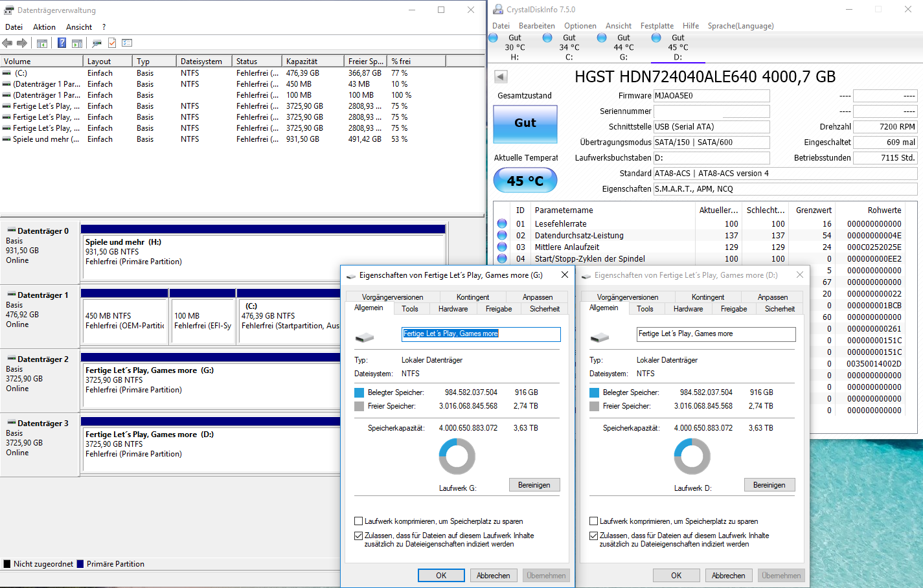Open Sicherheit tab in G: properties
Viewport: 923px width, 588px height.
coord(545,309)
